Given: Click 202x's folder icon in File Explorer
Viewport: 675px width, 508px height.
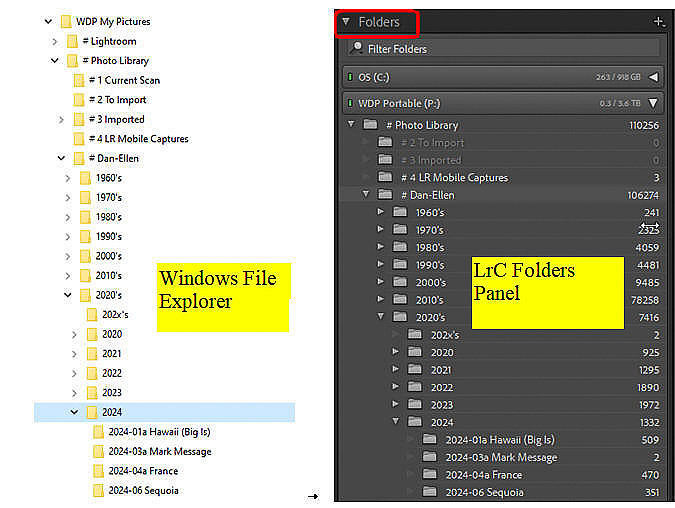Looking at the screenshot, I should [92, 315].
